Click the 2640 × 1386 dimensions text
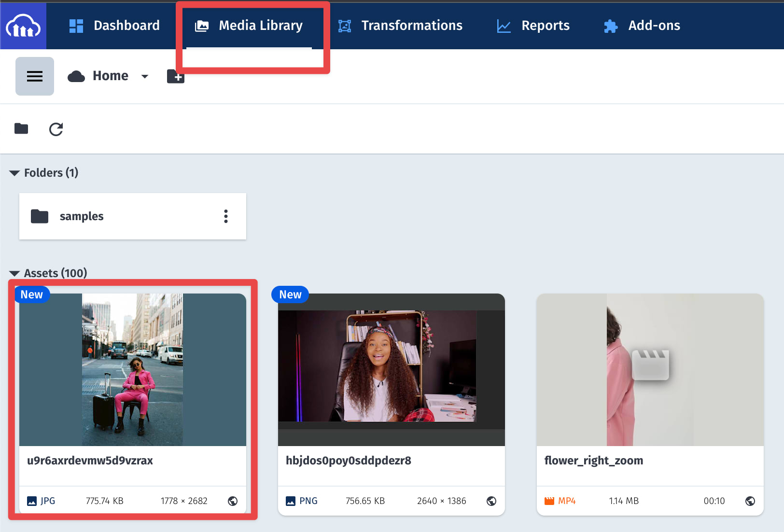 point(442,501)
